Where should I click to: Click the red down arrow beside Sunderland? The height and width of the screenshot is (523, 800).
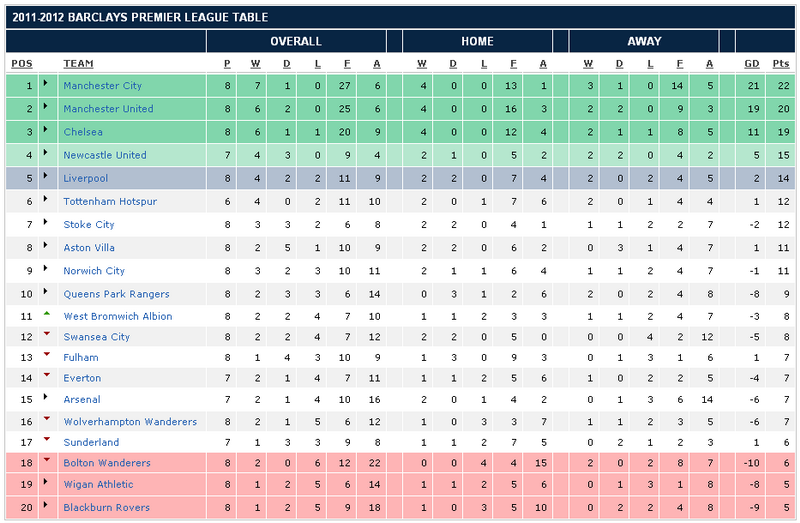point(46,440)
